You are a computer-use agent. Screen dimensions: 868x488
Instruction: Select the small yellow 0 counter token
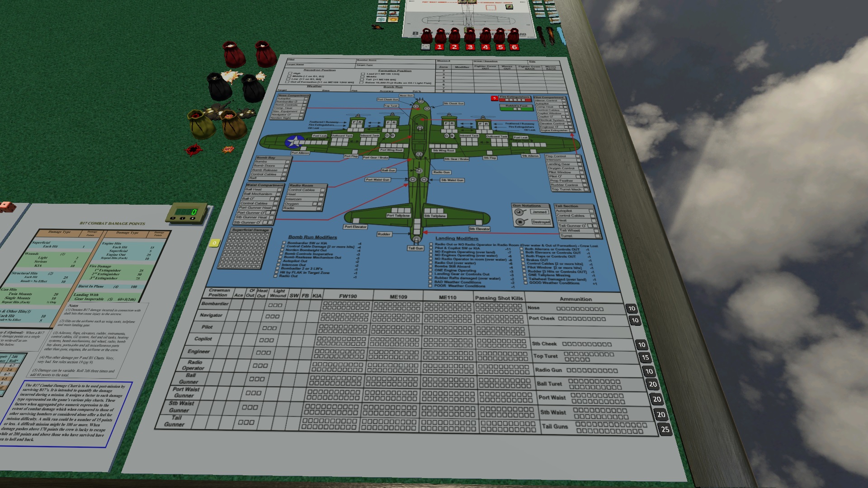214,243
